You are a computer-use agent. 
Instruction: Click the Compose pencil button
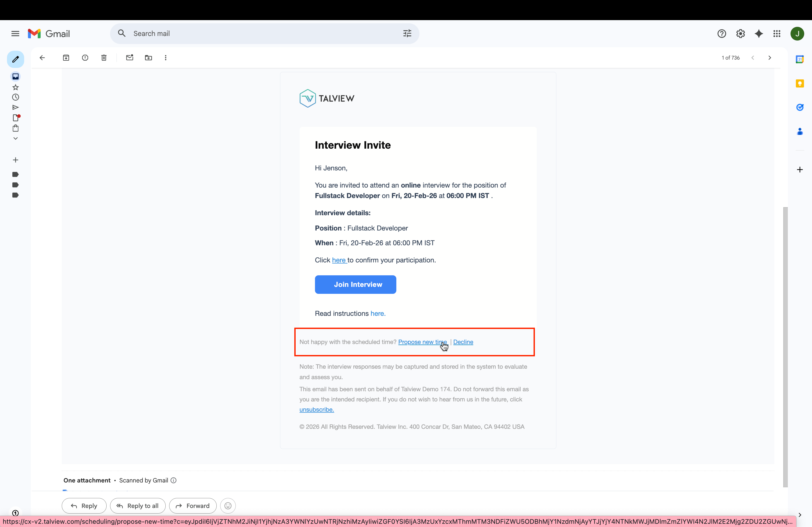(x=15, y=59)
